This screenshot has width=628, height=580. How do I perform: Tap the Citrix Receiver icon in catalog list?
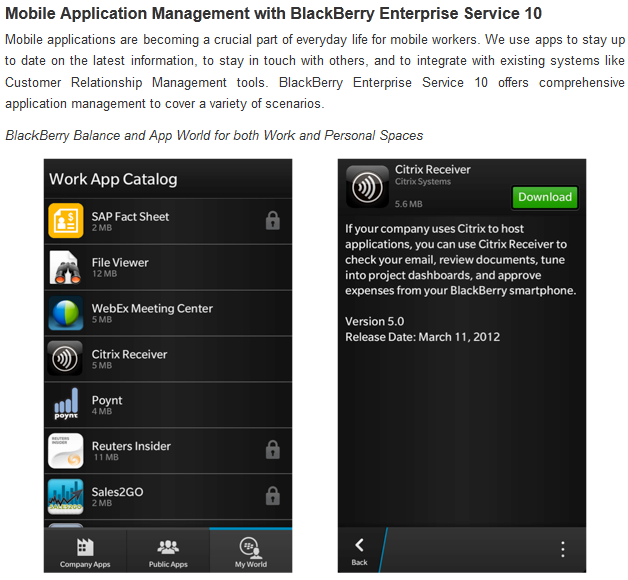click(x=65, y=358)
